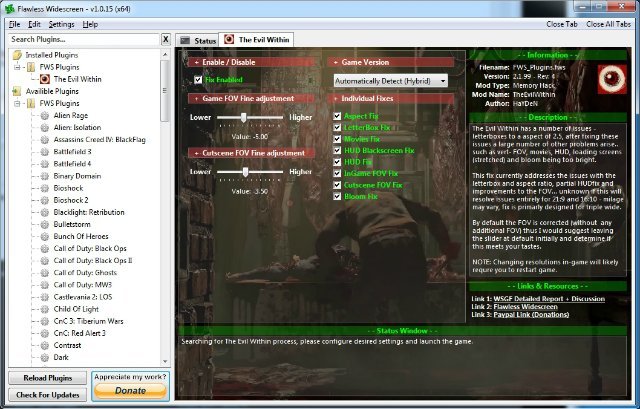Open the Game Version dropdown

pyautogui.click(x=391, y=81)
